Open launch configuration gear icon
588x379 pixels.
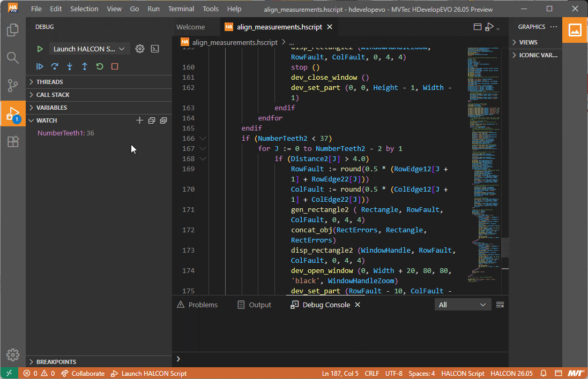click(x=140, y=49)
